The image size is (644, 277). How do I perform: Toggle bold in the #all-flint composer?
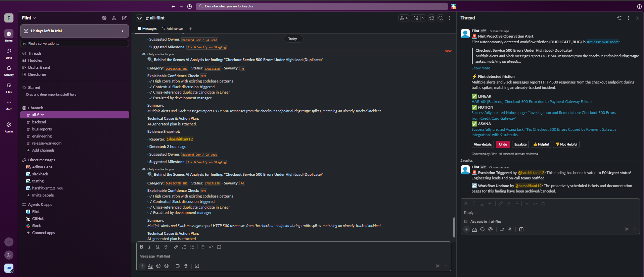[142, 247]
